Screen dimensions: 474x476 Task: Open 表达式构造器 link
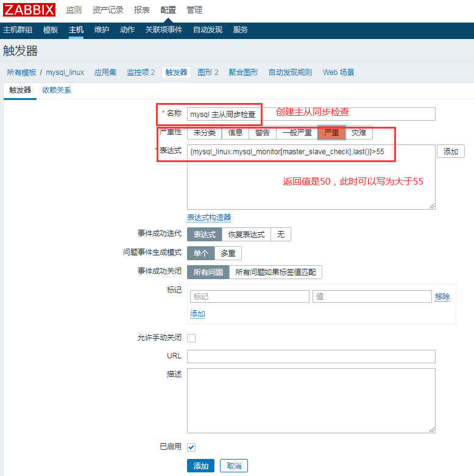pos(209,218)
